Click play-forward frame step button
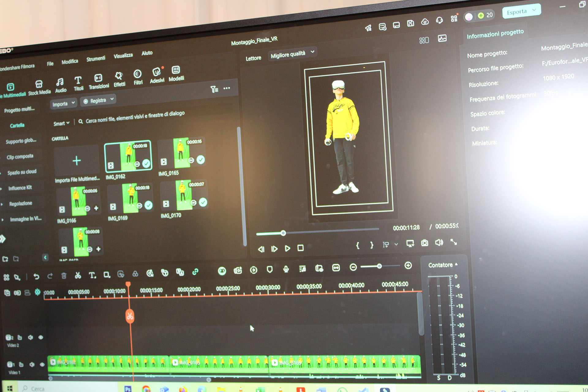This screenshot has width=588, height=392. click(x=274, y=249)
